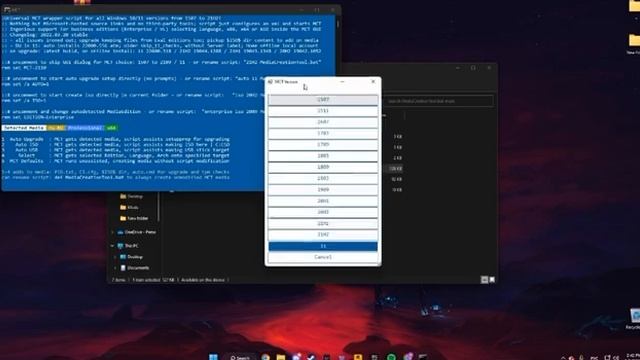The image size is (640, 360).
Task: Choose the 1909 version button
Action: (323, 190)
